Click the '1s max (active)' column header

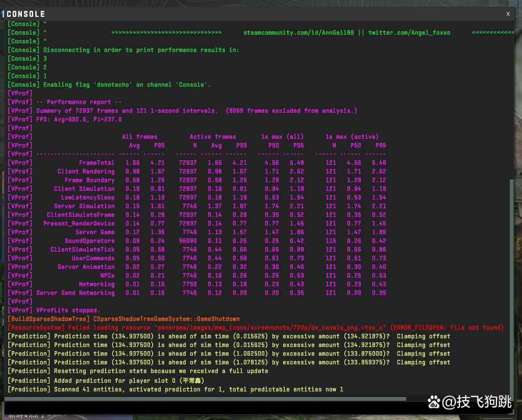352,137
